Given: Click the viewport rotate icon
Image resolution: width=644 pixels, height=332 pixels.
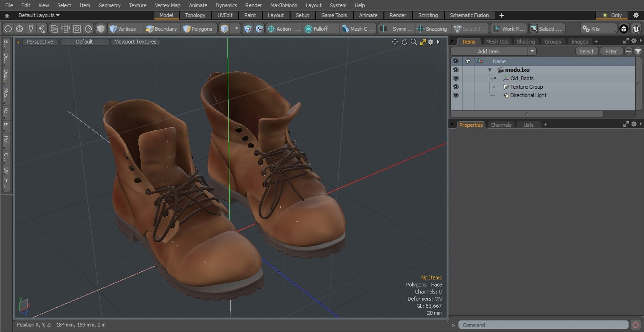Looking at the screenshot, I should point(405,42).
